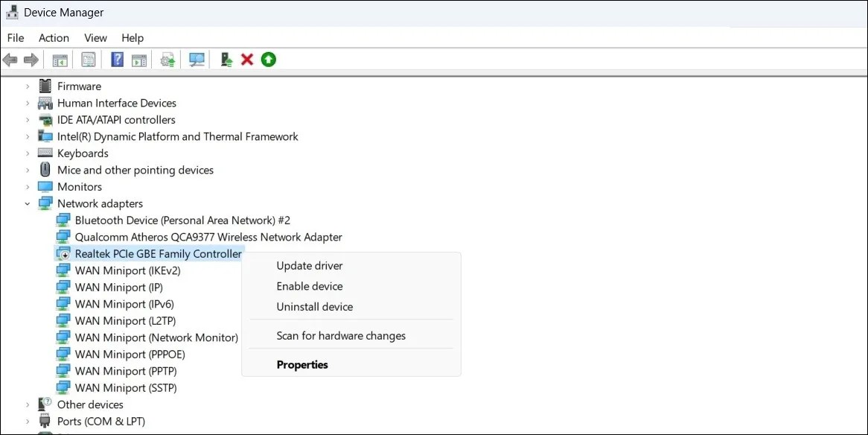The width and height of the screenshot is (868, 435).
Task: Collapse the Network adapters tree branch
Action: [28, 203]
